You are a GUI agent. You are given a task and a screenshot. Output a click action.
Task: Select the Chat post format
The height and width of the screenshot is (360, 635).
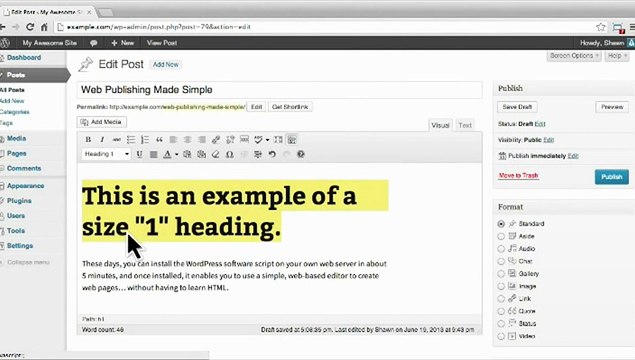pyautogui.click(x=501, y=262)
